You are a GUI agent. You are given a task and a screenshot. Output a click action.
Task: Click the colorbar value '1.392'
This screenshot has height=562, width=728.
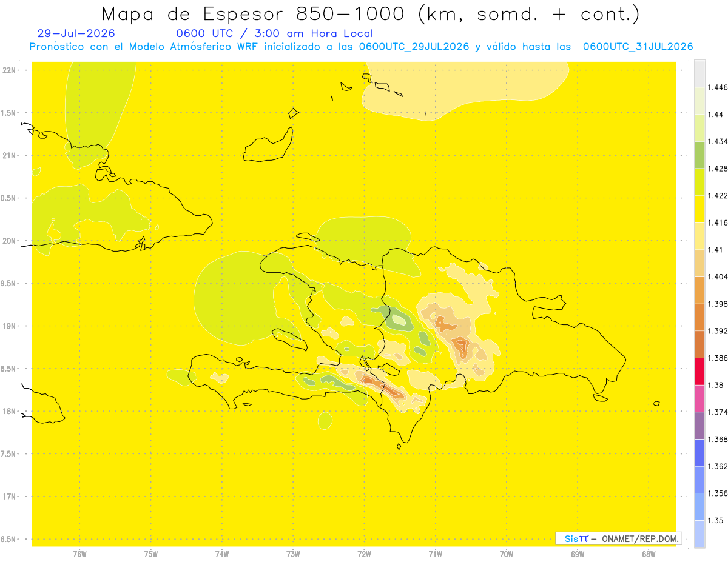pos(718,331)
